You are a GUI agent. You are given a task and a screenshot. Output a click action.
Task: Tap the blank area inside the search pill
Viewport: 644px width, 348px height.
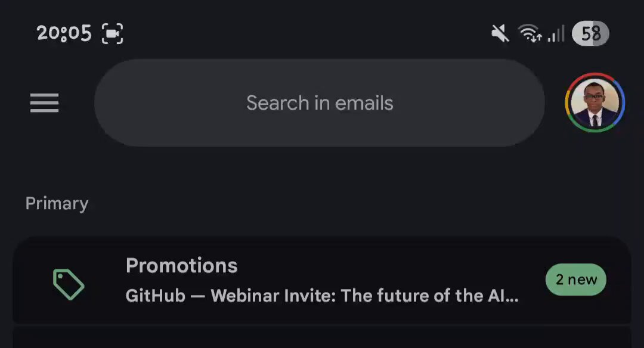pos(165,102)
